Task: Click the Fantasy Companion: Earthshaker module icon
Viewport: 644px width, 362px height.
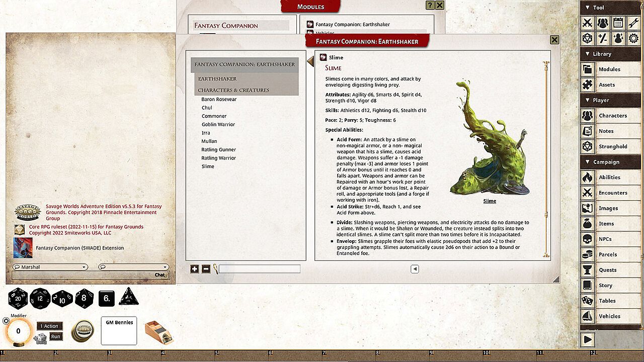Action: click(310, 24)
